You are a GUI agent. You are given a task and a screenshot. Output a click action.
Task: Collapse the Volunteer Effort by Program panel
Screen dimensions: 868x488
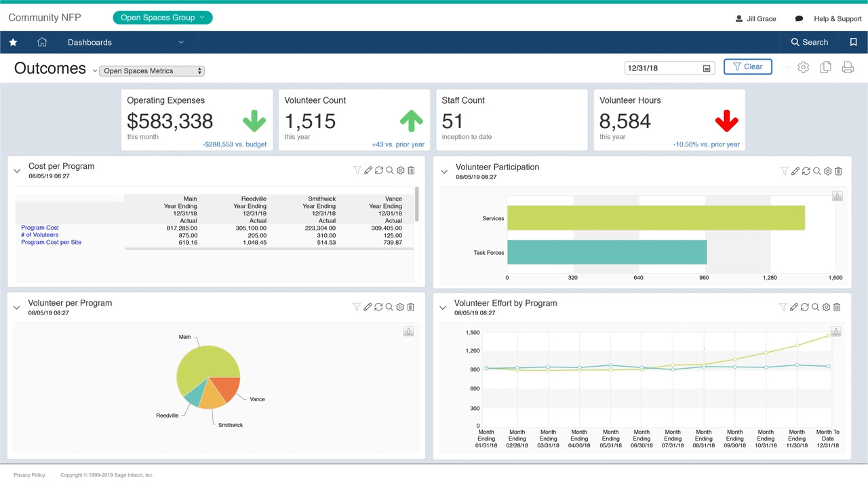pyautogui.click(x=443, y=308)
